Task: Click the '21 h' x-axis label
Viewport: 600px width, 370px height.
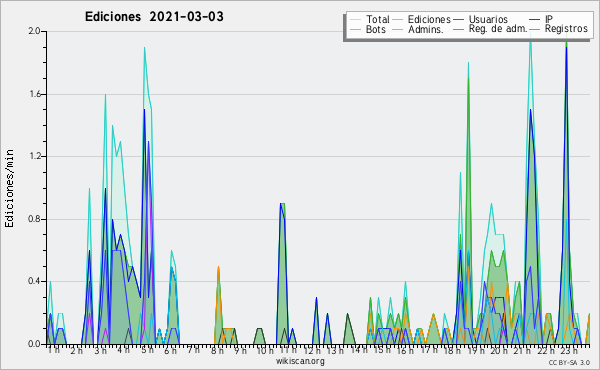Action: 522,350
